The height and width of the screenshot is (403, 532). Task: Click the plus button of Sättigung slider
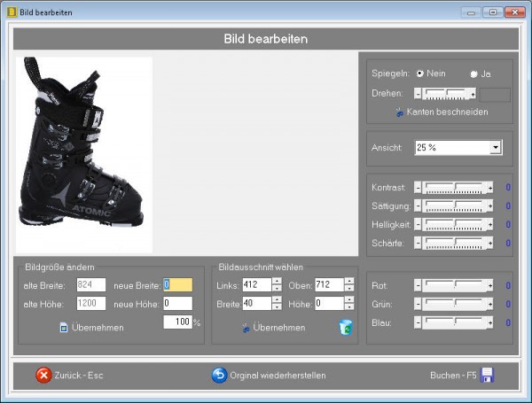[490, 205]
